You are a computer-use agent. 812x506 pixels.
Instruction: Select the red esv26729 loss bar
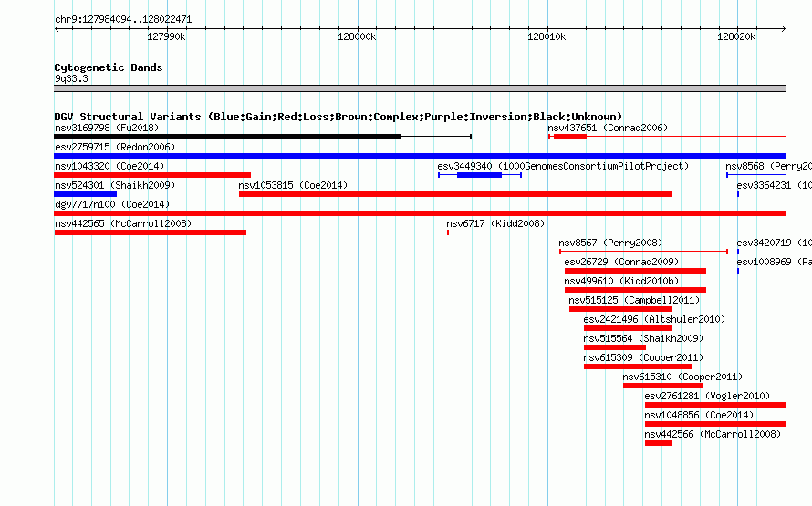pos(635,271)
